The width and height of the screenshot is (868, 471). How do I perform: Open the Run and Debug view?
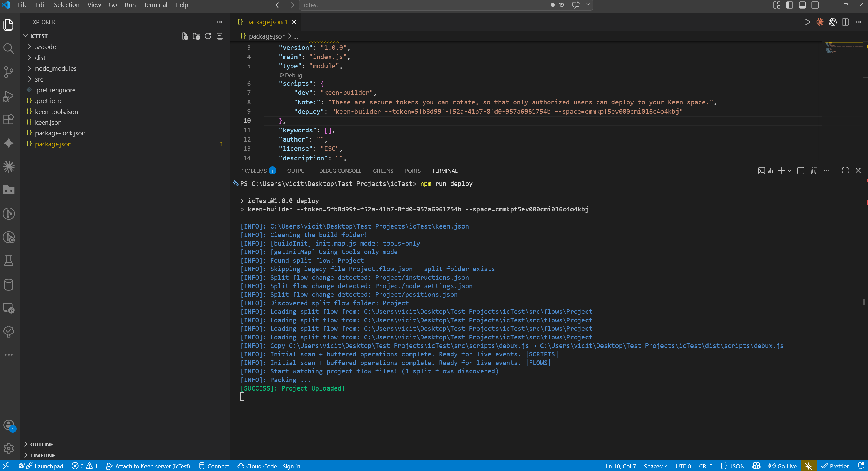(x=9, y=96)
